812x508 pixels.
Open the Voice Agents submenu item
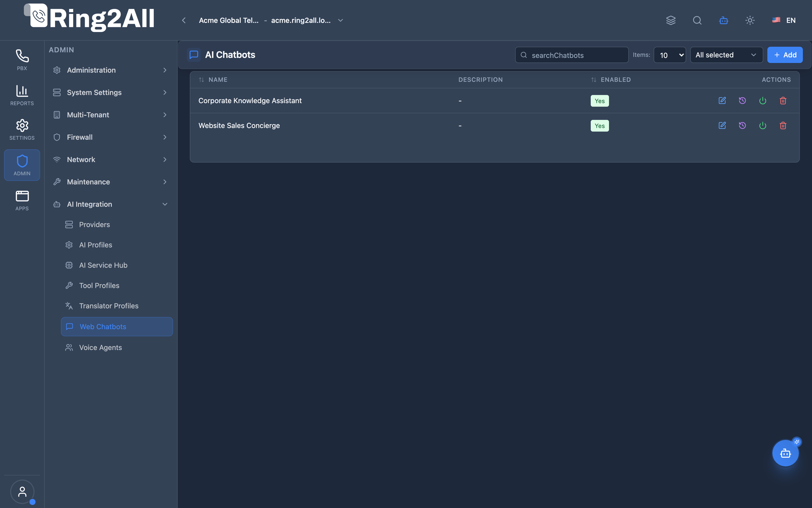click(x=117, y=347)
